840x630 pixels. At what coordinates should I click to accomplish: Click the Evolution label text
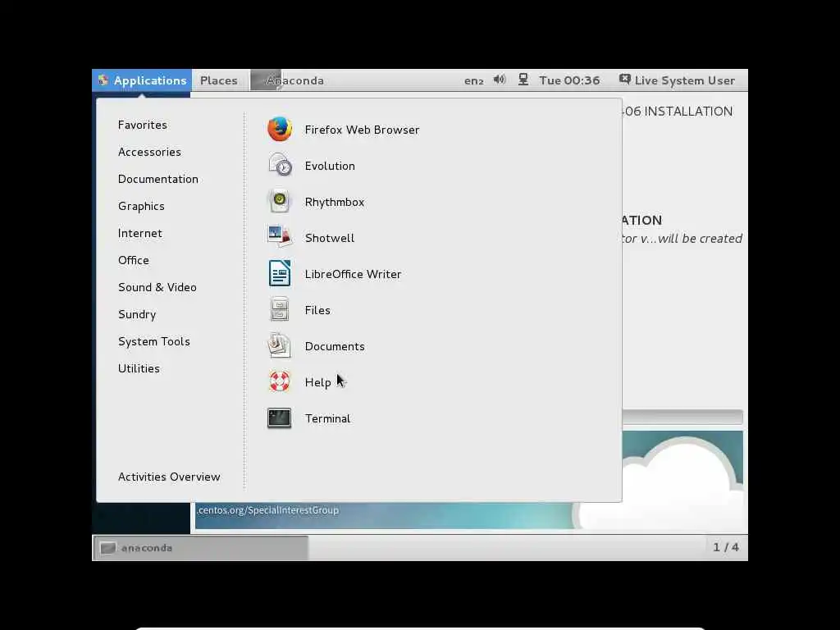(330, 166)
